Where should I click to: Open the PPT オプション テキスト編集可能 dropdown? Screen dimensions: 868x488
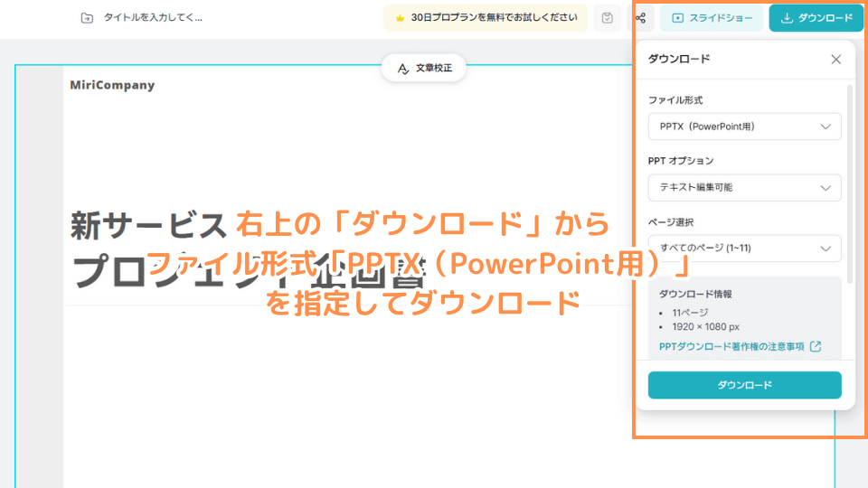(x=744, y=187)
